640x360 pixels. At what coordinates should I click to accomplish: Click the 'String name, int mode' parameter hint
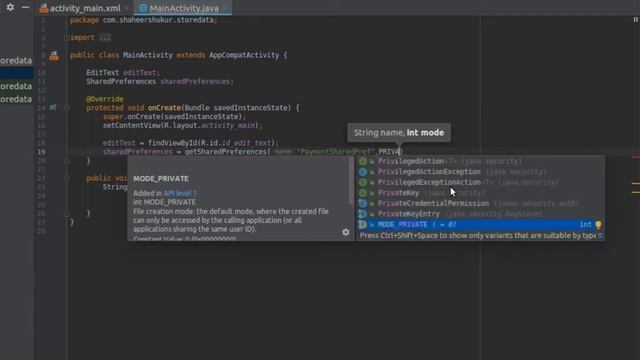coord(399,133)
